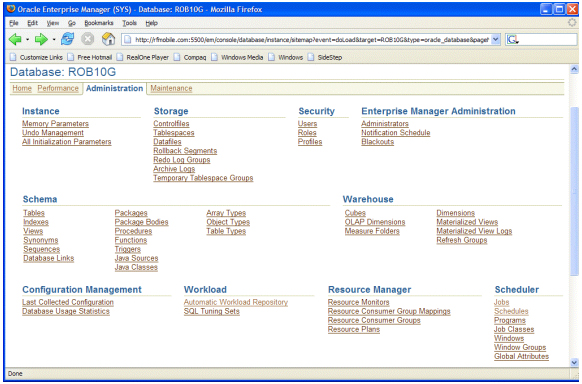
Task: Open the Users security link
Action: click(x=307, y=124)
